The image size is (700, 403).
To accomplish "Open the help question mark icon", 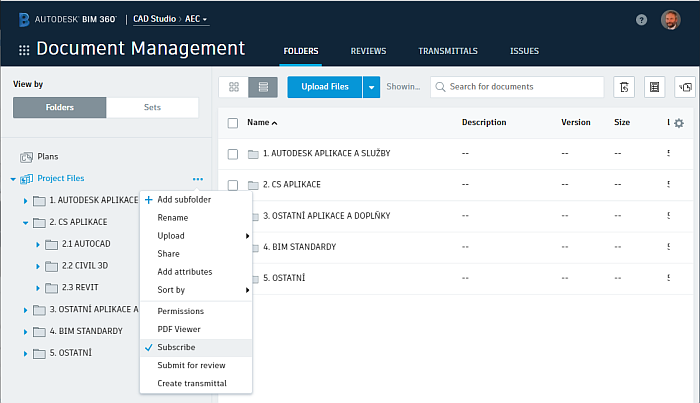I will coord(641,20).
